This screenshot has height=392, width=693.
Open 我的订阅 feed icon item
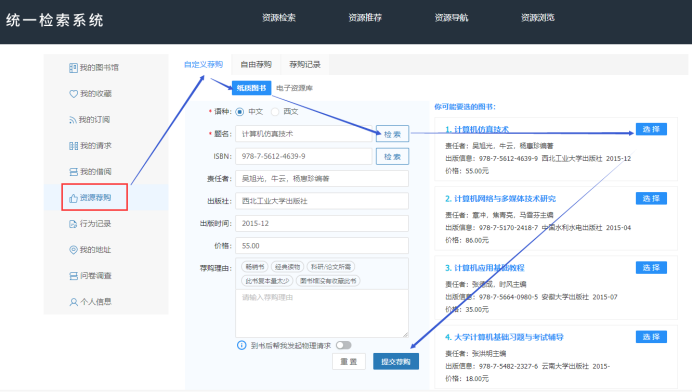[x=90, y=120]
